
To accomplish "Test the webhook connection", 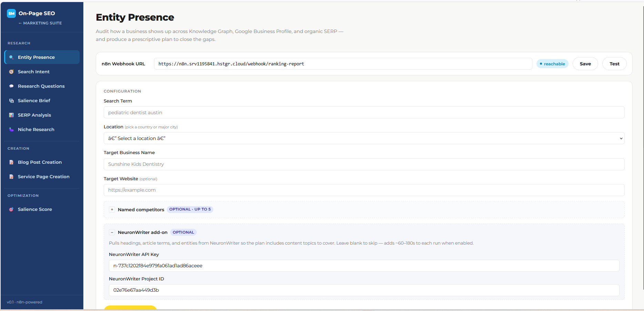I will click(x=614, y=64).
